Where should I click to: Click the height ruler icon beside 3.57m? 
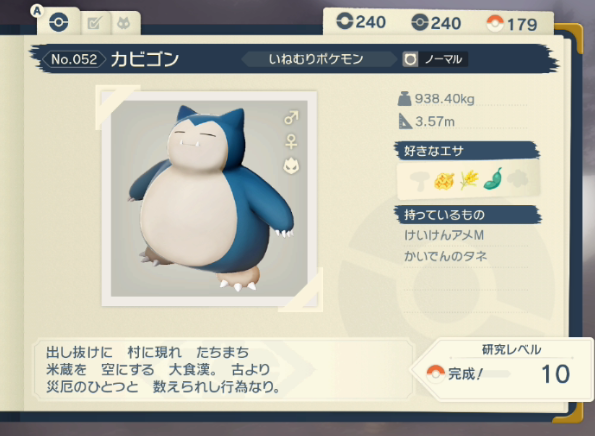(x=405, y=121)
